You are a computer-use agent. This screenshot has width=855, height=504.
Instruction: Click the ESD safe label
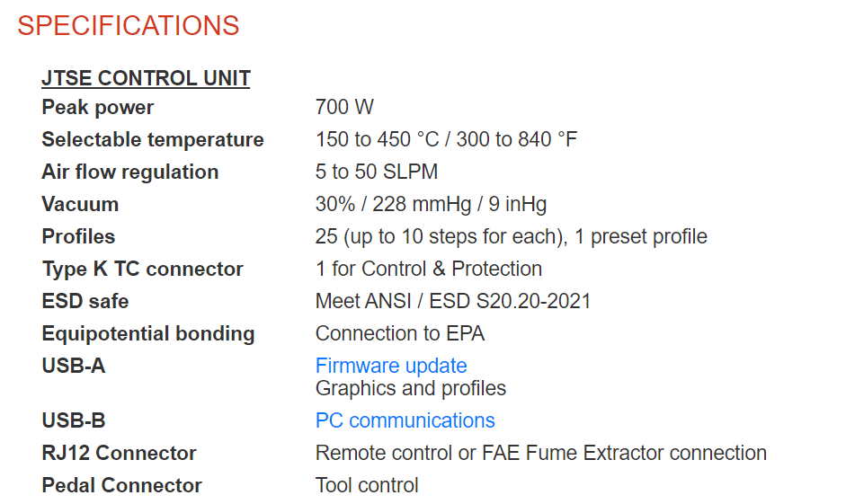coord(85,301)
